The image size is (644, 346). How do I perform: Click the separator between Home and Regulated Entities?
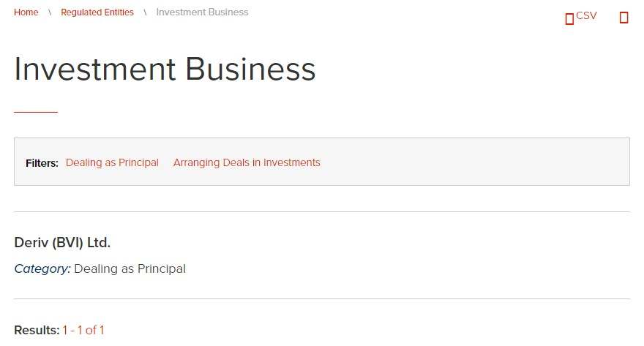point(50,12)
